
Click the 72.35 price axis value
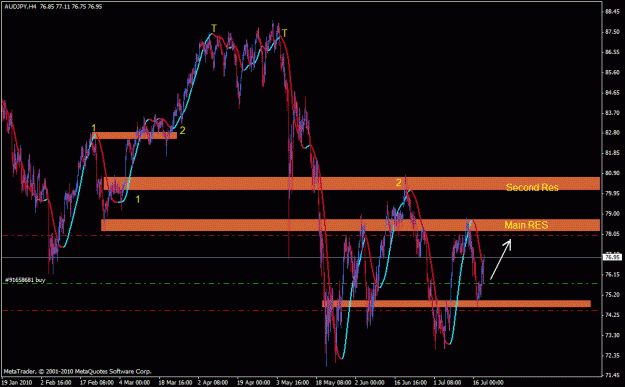pyautogui.click(x=612, y=356)
